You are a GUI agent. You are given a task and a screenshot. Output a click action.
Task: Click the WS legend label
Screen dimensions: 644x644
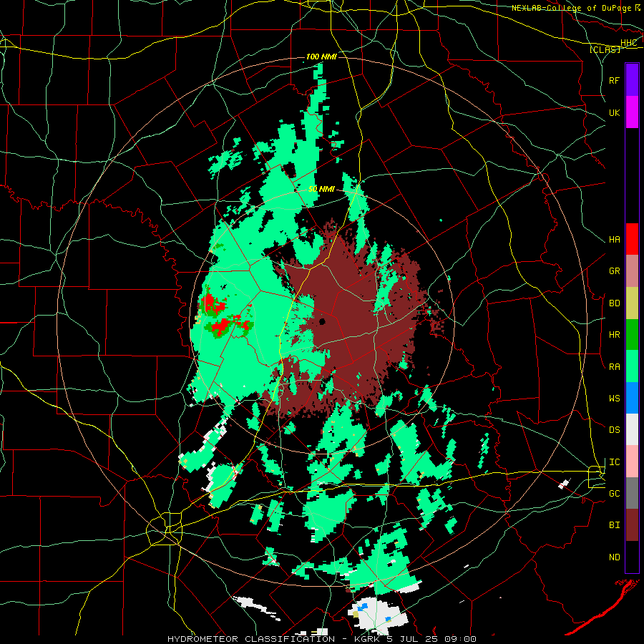[614, 399]
